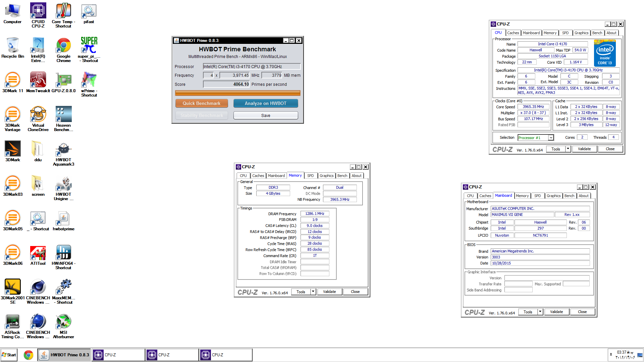644x362 pixels.
Task: Open CPU tab in Memory CPU-Z window
Action: click(243, 176)
